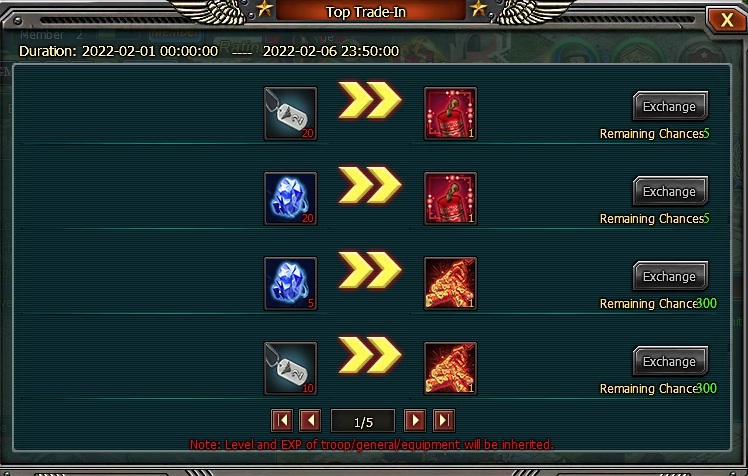Click the dog tag icon costing 10
Viewport: 748px width, 476px height.
click(x=291, y=368)
